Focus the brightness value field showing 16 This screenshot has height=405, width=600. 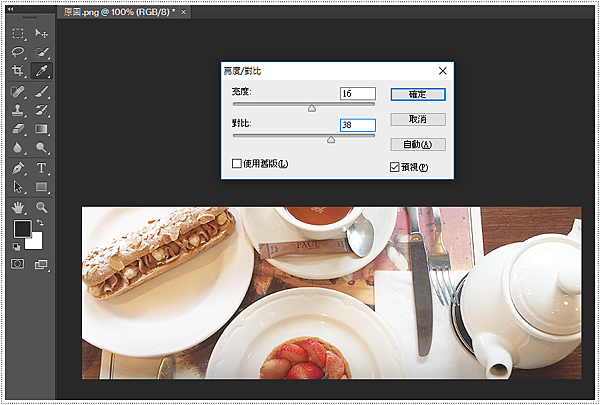coord(358,93)
